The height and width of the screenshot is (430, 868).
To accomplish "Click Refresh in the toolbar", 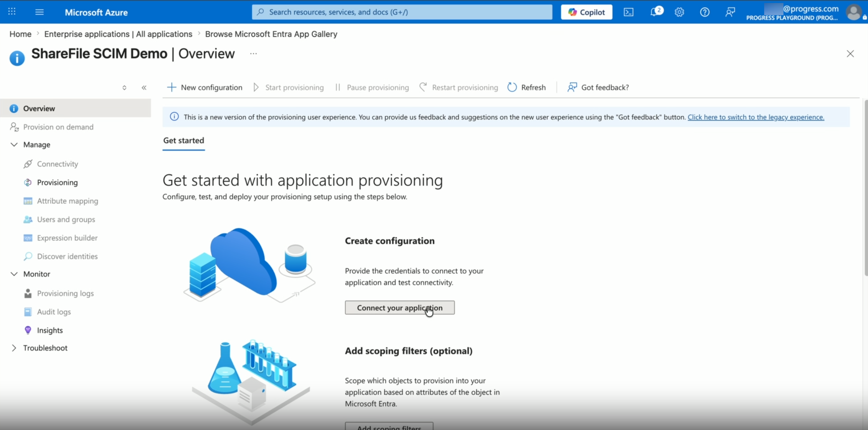I will click(526, 87).
